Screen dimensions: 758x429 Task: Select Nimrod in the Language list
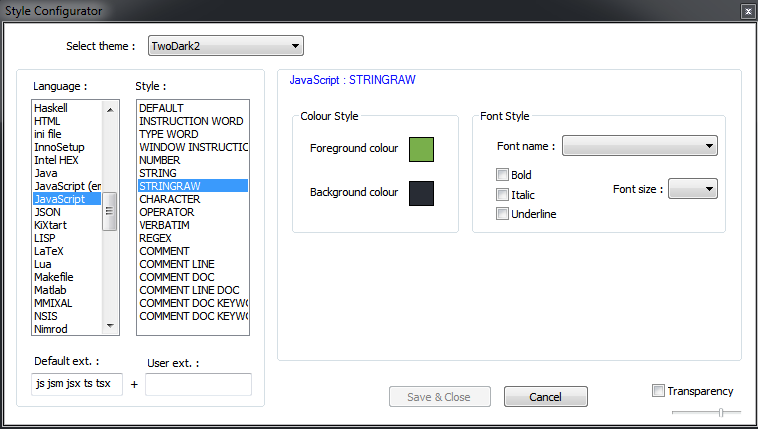tap(67, 329)
